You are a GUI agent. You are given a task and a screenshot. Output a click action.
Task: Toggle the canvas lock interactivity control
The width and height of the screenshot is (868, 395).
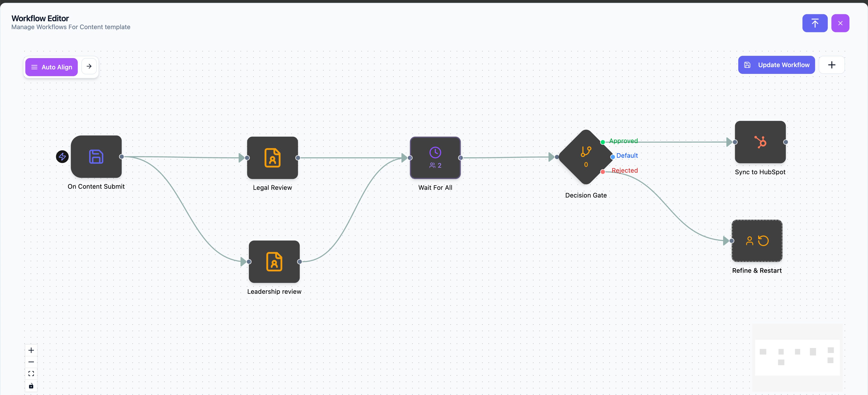(x=31, y=386)
